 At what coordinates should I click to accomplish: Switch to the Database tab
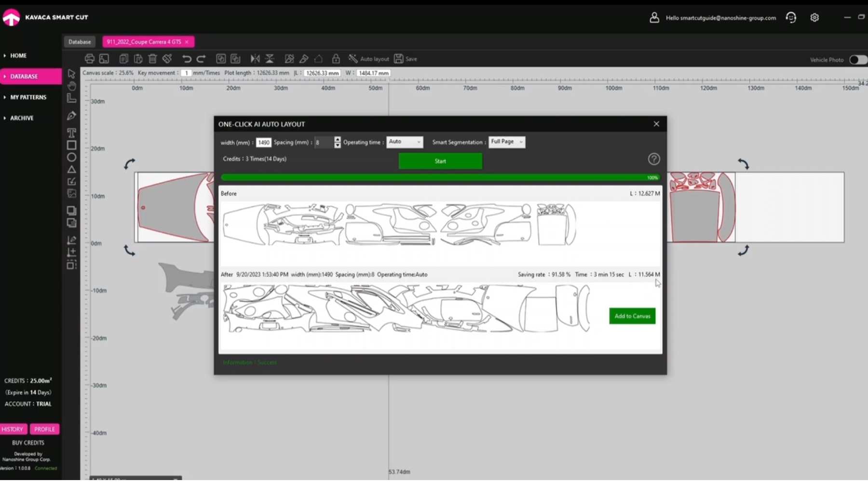coord(80,42)
